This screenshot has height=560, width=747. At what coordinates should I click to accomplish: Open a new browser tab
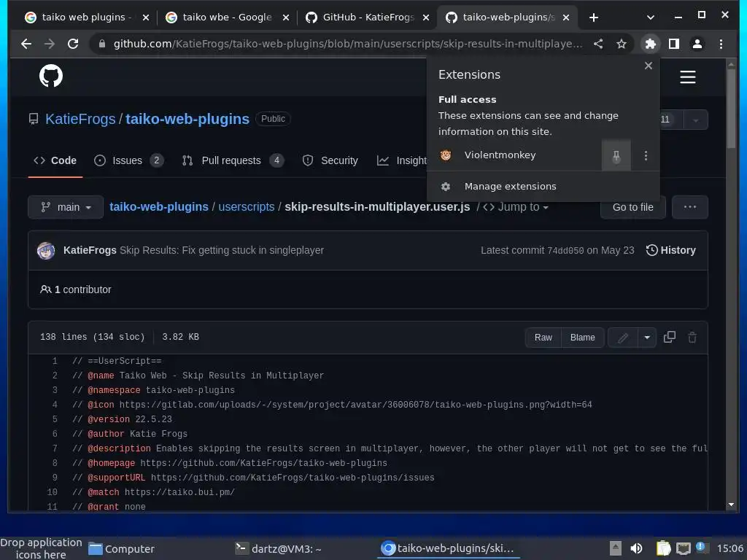point(594,17)
